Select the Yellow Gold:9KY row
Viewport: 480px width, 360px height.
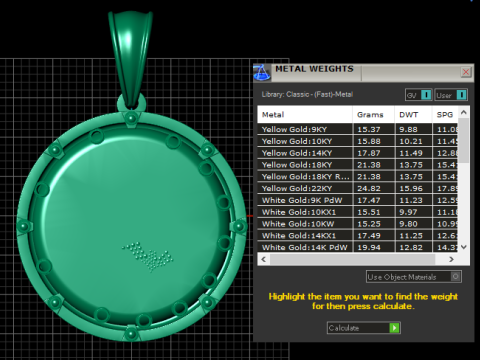point(357,129)
